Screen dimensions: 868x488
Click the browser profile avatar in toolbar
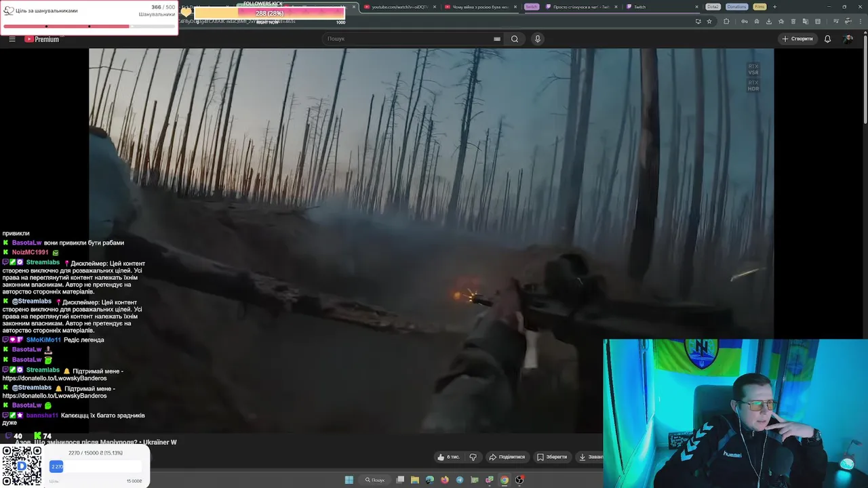[x=849, y=21]
